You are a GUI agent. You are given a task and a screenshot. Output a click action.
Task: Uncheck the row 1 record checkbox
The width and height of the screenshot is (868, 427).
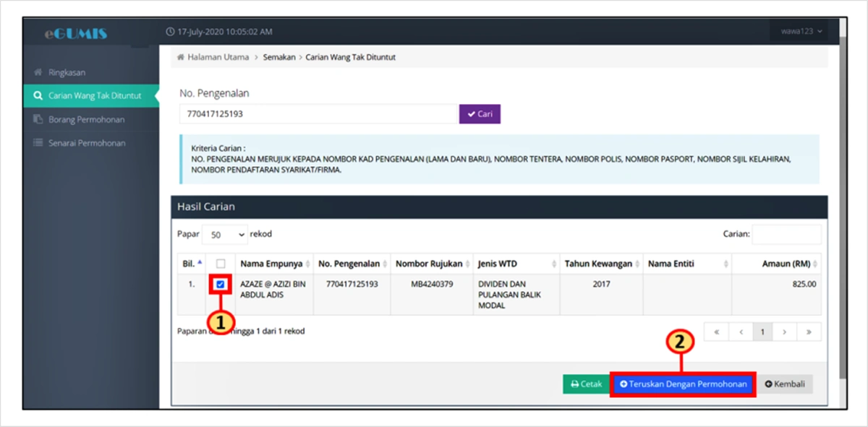[x=221, y=285]
